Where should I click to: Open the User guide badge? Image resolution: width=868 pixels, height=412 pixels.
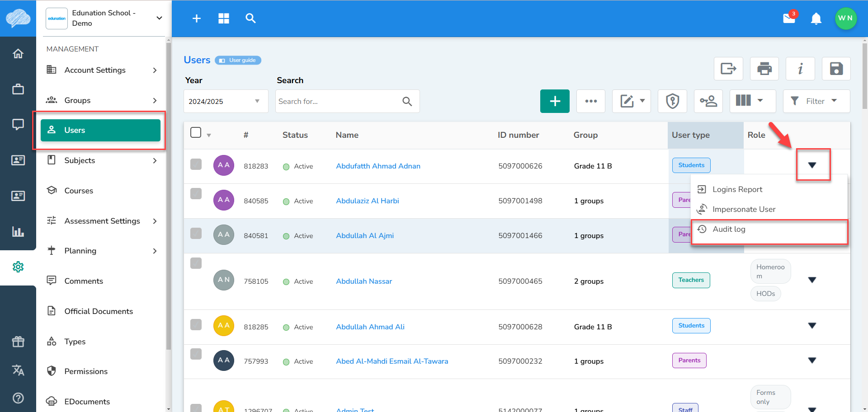238,60
